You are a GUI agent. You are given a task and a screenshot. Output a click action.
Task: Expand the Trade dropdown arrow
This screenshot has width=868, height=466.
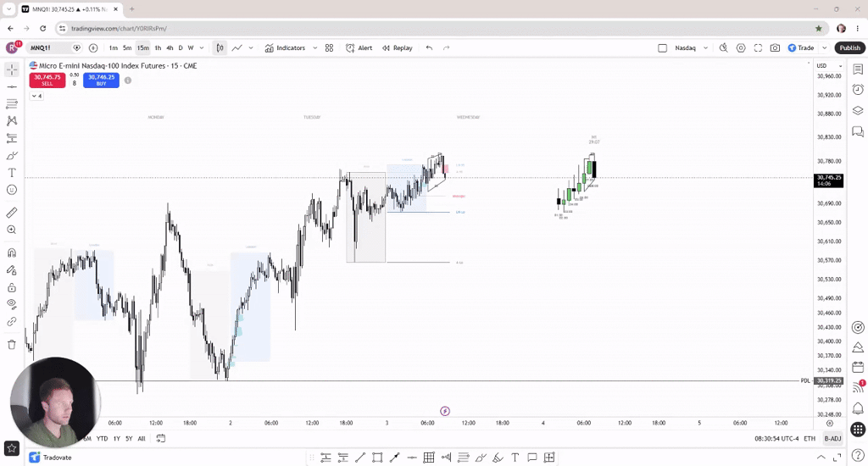click(x=824, y=48)
